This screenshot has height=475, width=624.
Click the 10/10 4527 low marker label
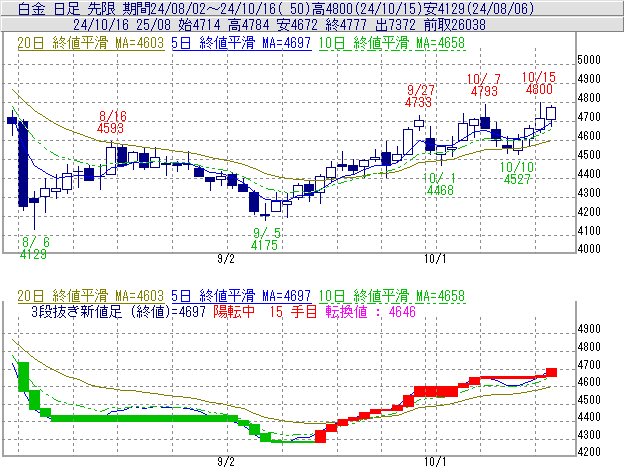coord(517,173)
